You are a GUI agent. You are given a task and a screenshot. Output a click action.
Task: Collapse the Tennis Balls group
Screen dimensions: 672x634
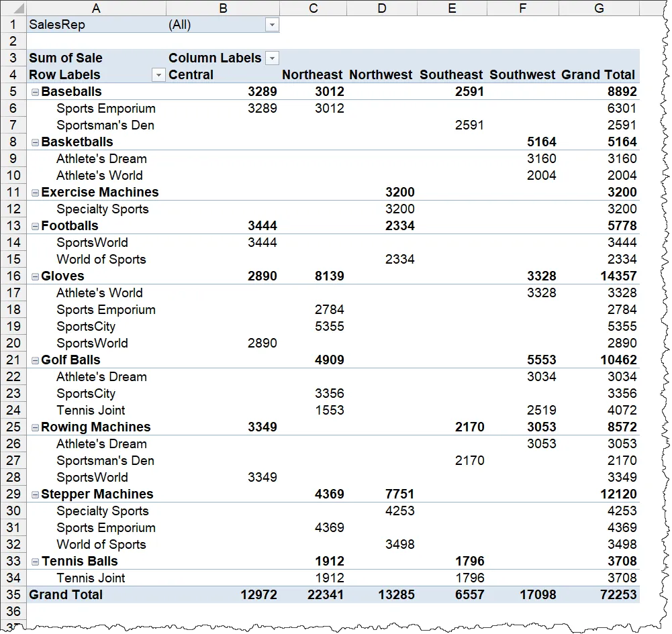[x=35, y=562]
